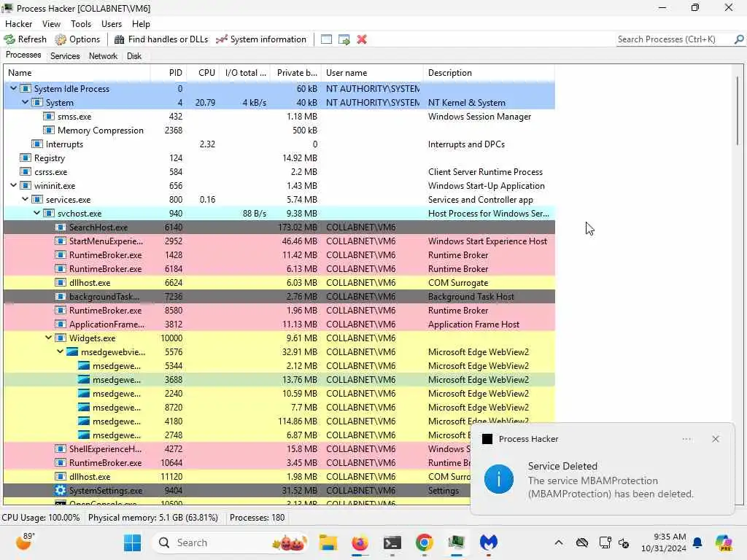
Task: Open the Options toolbar button
Action: click(77, 39)
